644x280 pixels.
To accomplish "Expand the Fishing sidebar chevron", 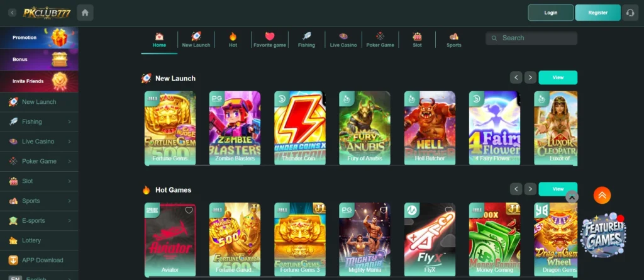I will pyautogui.click(x=69, y=121).
